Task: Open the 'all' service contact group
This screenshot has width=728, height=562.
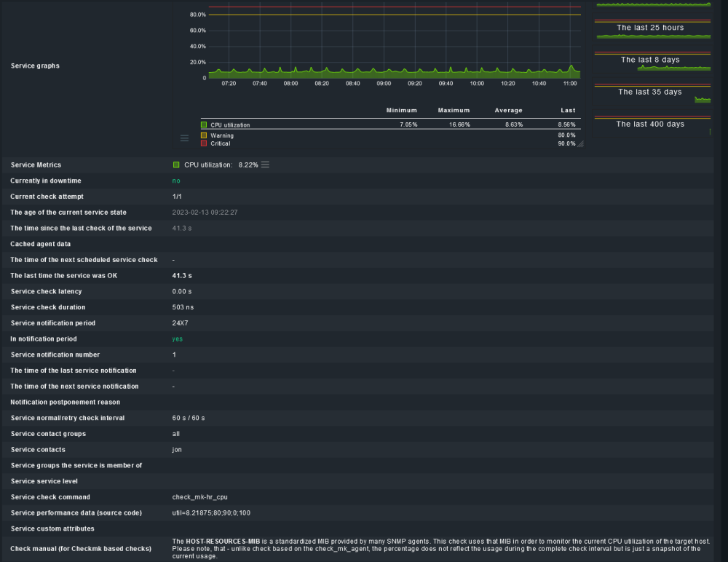Action: pyautogui.click(x=176, y=434)
